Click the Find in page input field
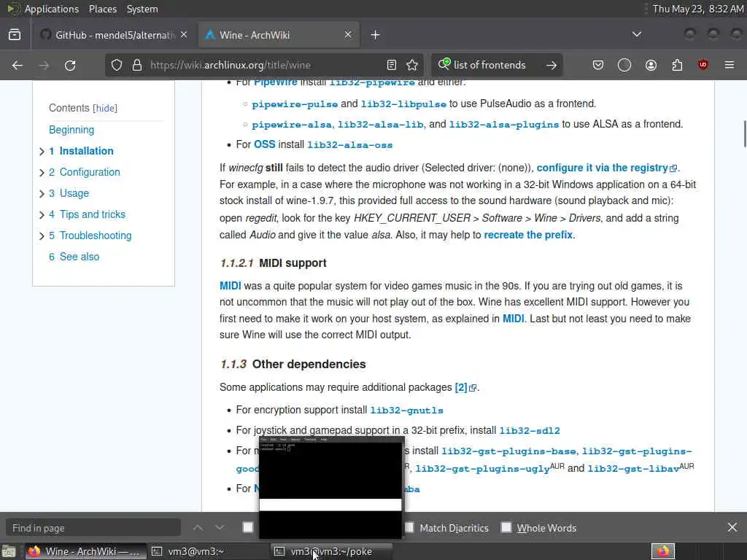The height and width of the screenshot is (560, 747). 93,528
